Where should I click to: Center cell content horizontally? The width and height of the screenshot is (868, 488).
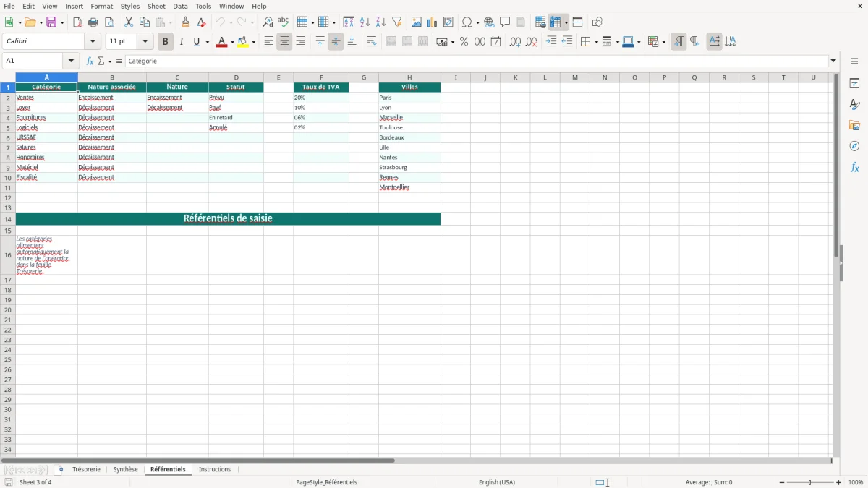[x=284, y=42]
